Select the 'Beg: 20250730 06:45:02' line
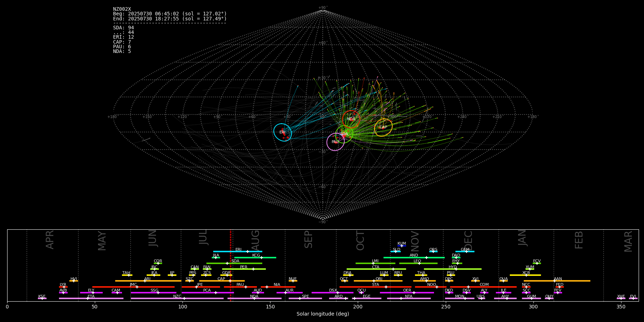The image size is (644, 322). click(170, 14)
